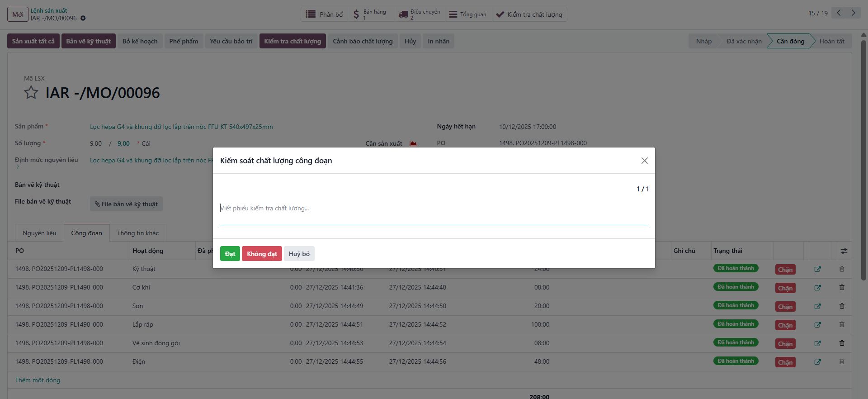Image resolution: width=868 pixels, height=399 pixels.
Task: Add a row with Thêm một dòng
Action: (x=38, y=380)
